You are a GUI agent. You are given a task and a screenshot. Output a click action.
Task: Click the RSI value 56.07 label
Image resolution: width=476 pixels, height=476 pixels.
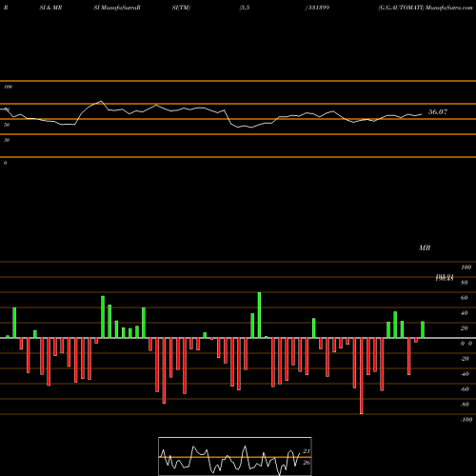(x=438, y=111)
